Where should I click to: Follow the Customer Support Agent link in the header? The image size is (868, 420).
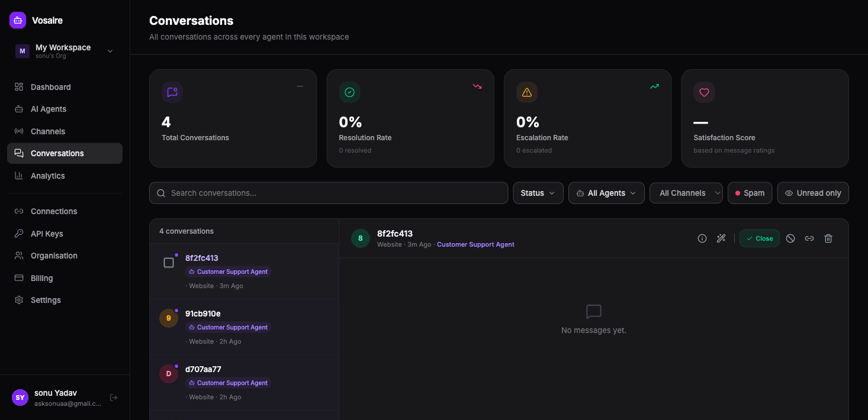pos(475,244)
